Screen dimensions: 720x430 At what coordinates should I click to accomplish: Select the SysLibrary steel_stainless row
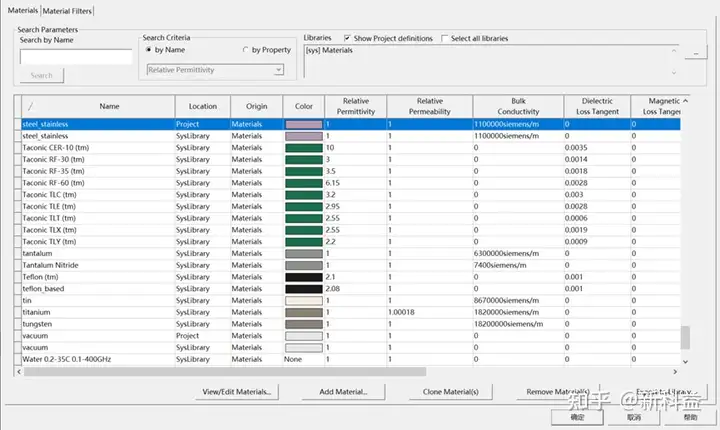(351, 136)
